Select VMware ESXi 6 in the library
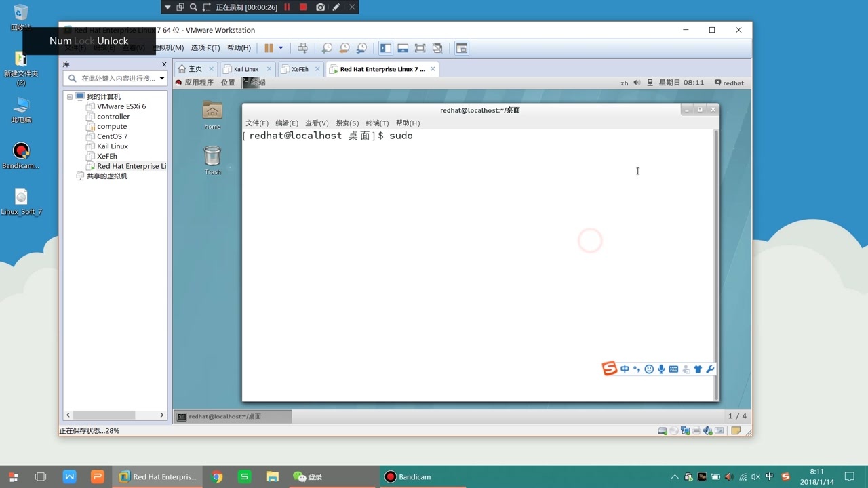Screen dimensions: 868x488 coord(121,106)
